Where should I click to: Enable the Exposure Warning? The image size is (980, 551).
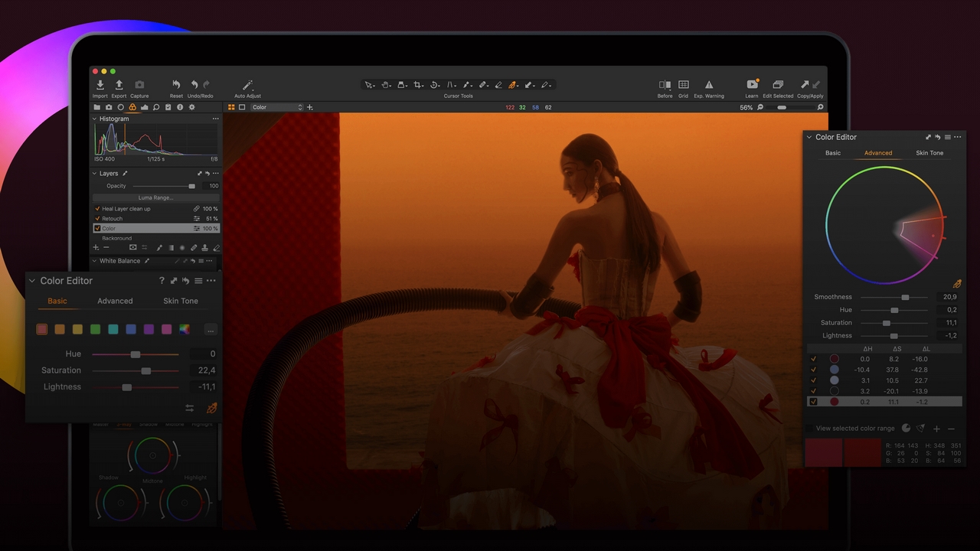point(709,85)
